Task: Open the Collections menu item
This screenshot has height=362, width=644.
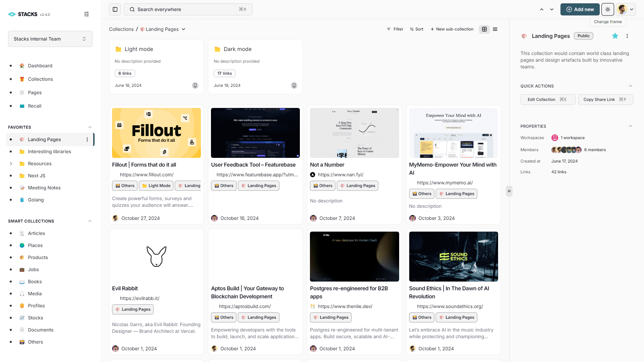Action: 40,79
